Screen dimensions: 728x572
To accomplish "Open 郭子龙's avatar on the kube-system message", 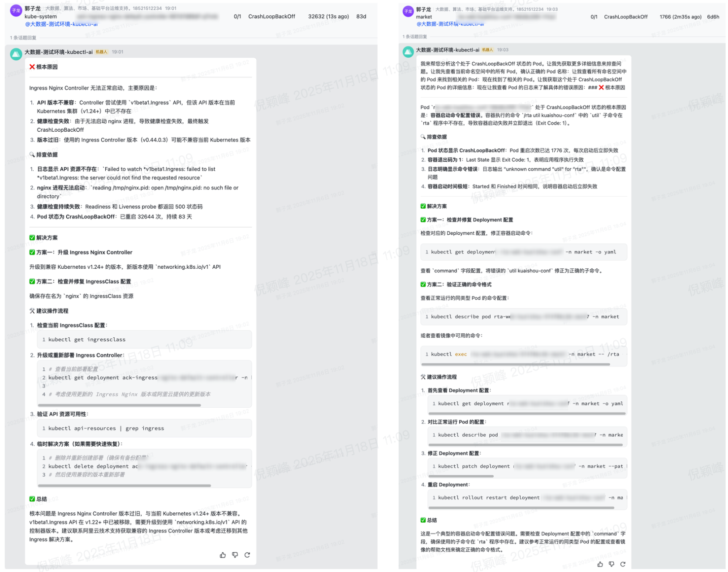I will (16, 10).
